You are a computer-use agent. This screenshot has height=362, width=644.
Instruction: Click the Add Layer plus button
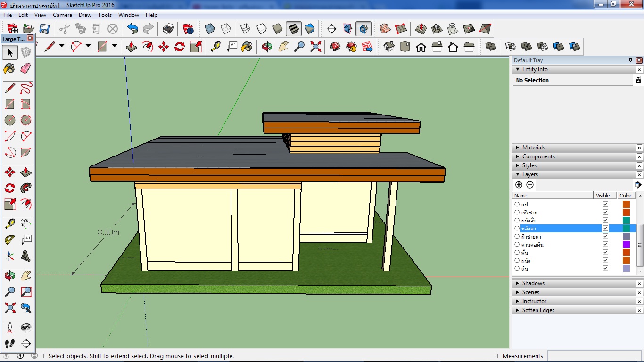click(519, 185)
